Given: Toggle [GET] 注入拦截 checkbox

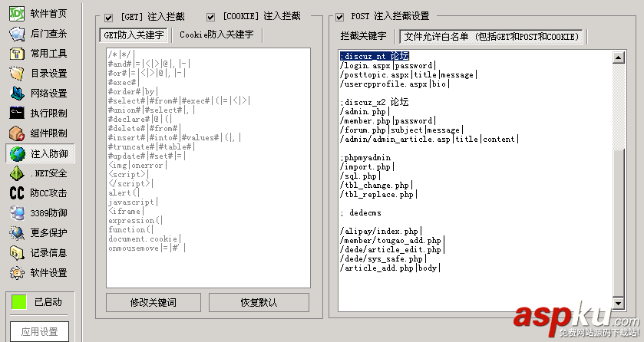Looking at the screenshot, I should pyautogui.click(x=108, y=17).
